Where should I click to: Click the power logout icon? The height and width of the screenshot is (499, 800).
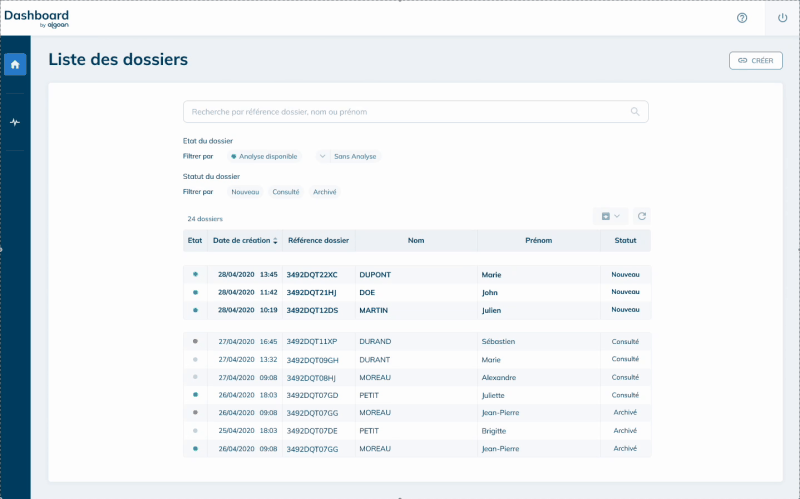[x=782, y=18]
